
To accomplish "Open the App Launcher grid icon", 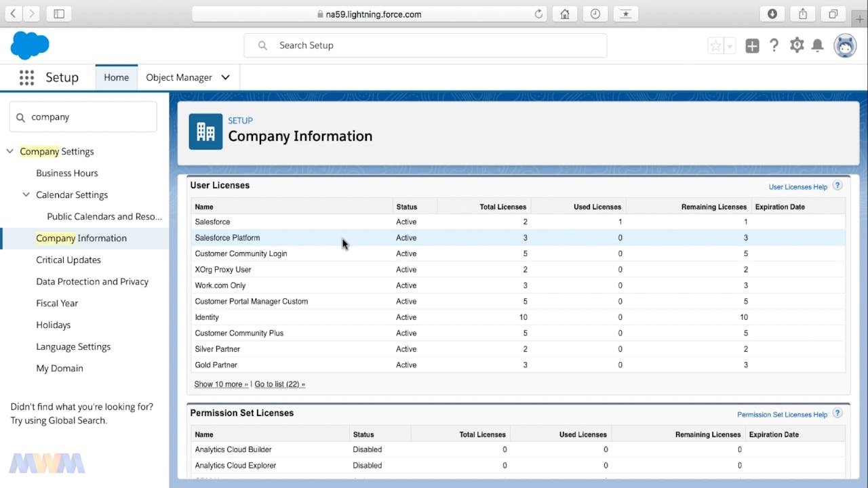I will (x=26, y=78).
